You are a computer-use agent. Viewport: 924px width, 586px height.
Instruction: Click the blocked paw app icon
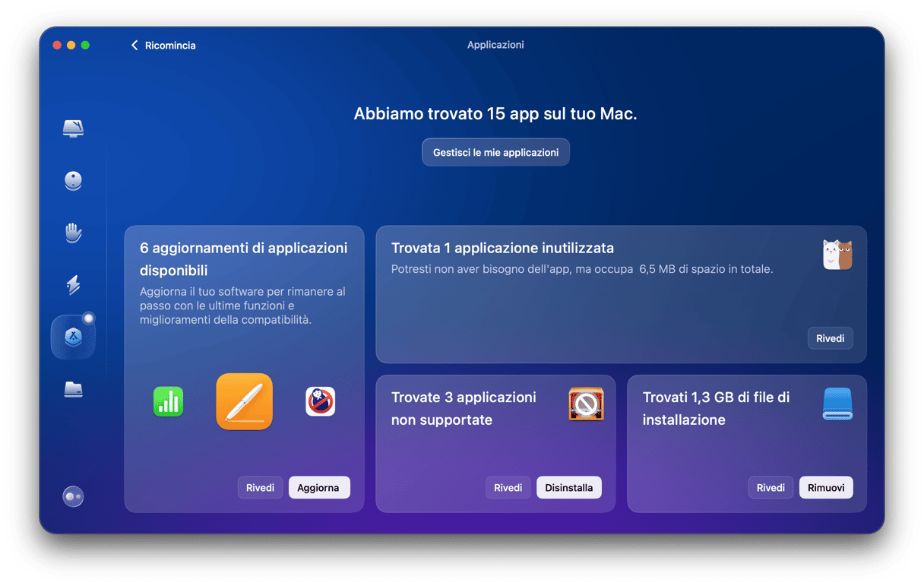point(320,401)
